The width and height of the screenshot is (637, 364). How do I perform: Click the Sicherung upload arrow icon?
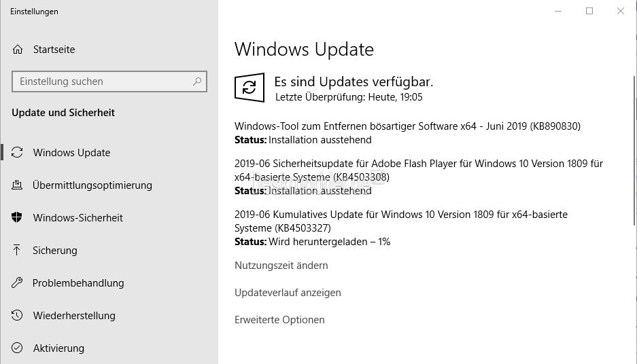(x=17, y=250)
